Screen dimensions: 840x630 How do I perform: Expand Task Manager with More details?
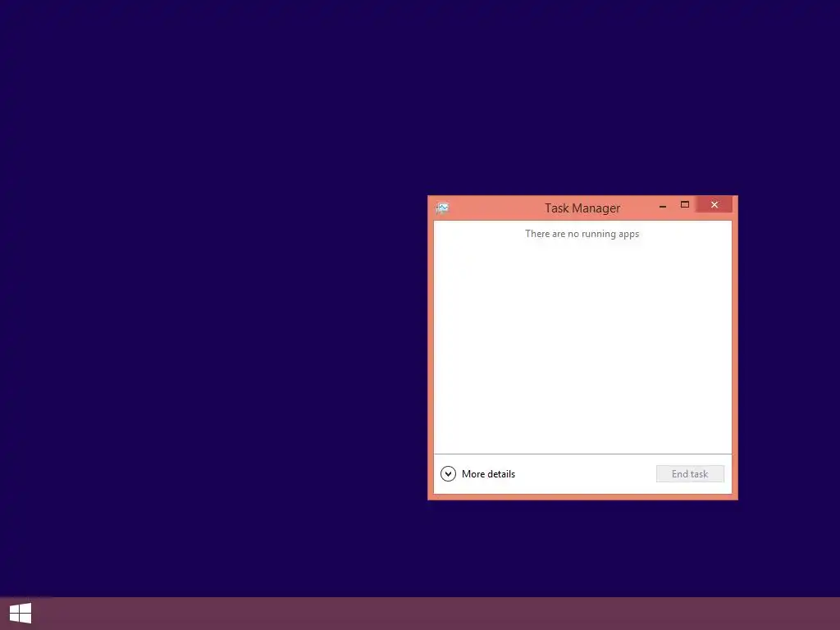pyautogui.click(x=477, y=473)
